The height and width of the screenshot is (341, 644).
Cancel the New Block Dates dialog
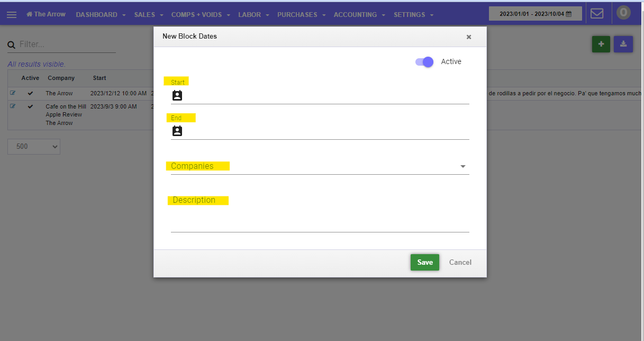point(460,262)
